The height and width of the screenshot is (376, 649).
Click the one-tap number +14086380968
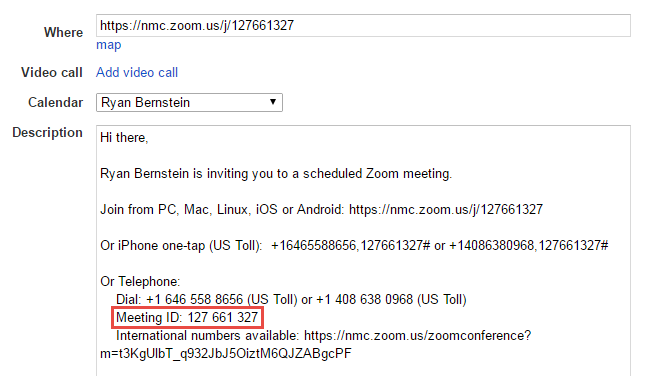click(492, 246)
